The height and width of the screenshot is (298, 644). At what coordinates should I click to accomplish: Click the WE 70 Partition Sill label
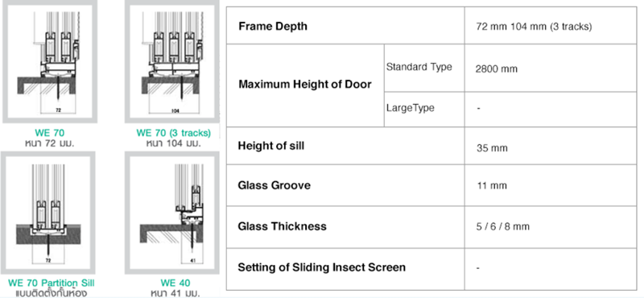click(x=52, y=284)
